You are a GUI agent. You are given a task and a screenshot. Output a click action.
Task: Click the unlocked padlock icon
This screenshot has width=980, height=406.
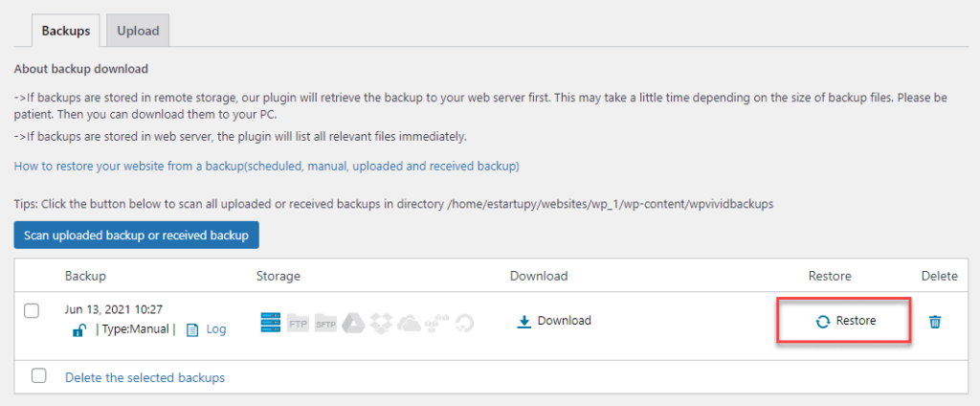pos(79,329)
